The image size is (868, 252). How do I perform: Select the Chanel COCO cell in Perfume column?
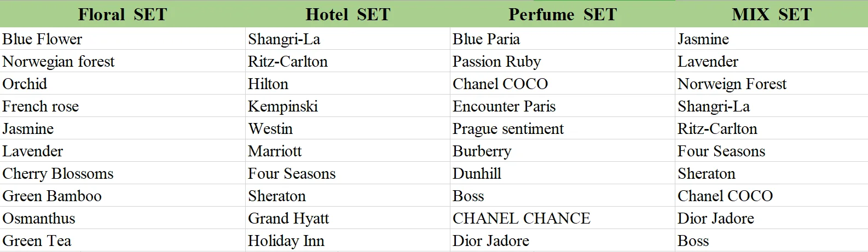click(x=563, y=84)
